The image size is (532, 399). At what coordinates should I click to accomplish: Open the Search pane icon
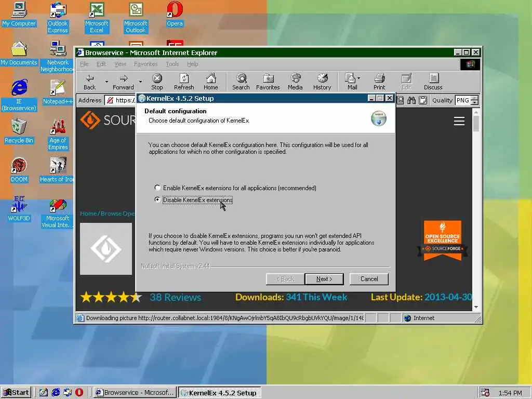pos(241,82)
